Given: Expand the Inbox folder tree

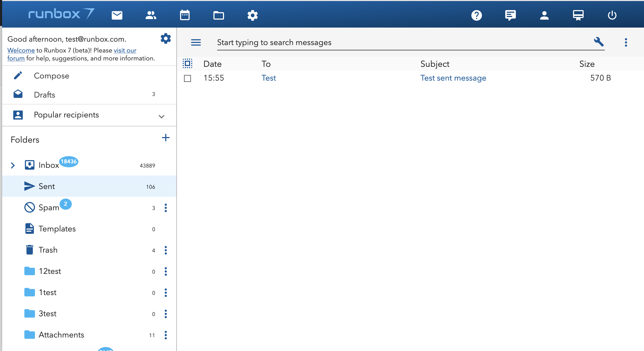Looking at the screenshot, I should point(12,165).
